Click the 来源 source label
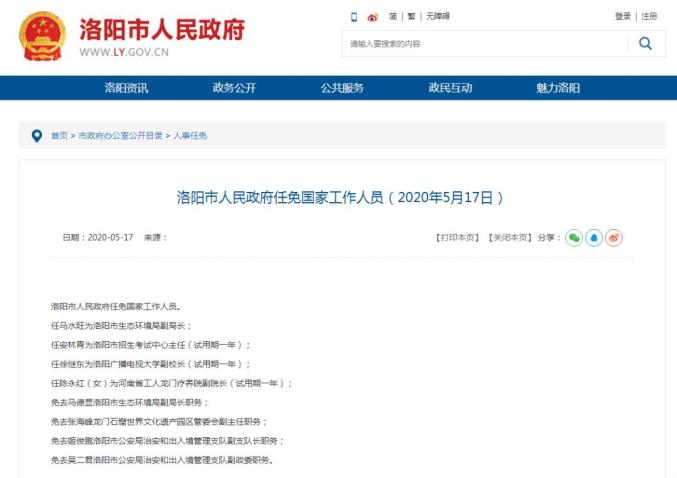The width and height of the screenshot is (677, 478). (x=155, y=237)
